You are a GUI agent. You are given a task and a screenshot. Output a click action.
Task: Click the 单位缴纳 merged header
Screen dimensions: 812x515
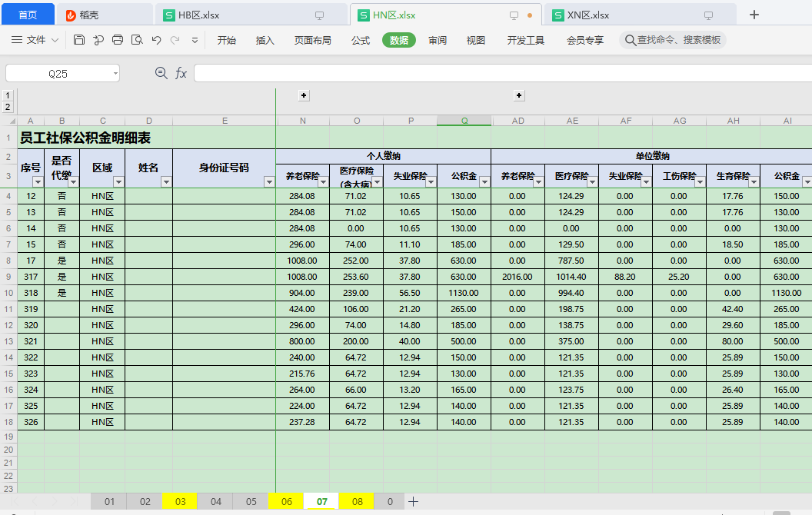pyautogui.click(x=653, y=156)
